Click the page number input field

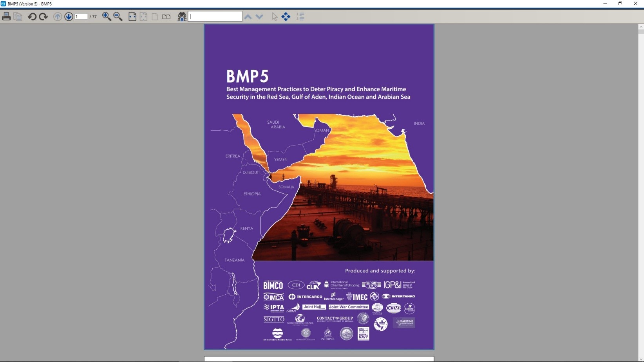tap(81, 16)
